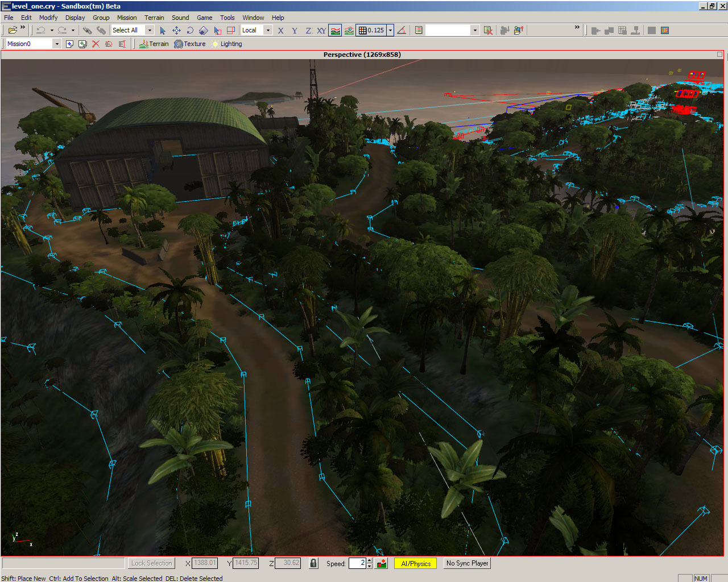Expand toolbar overflow chevron beside the Open icon
Image resolution: width=728 pixels, height=582 pixels.
click(23, 27)
